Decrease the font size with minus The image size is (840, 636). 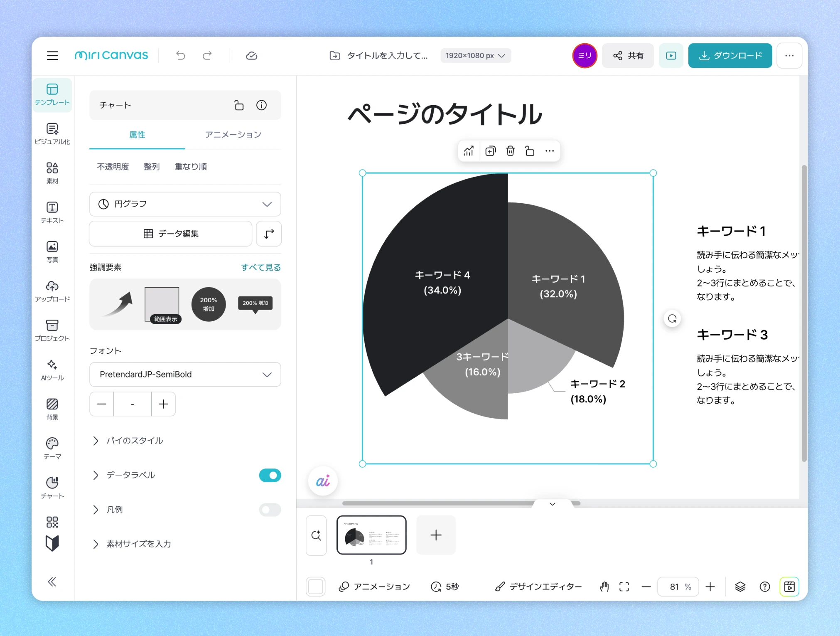[102, 404]
